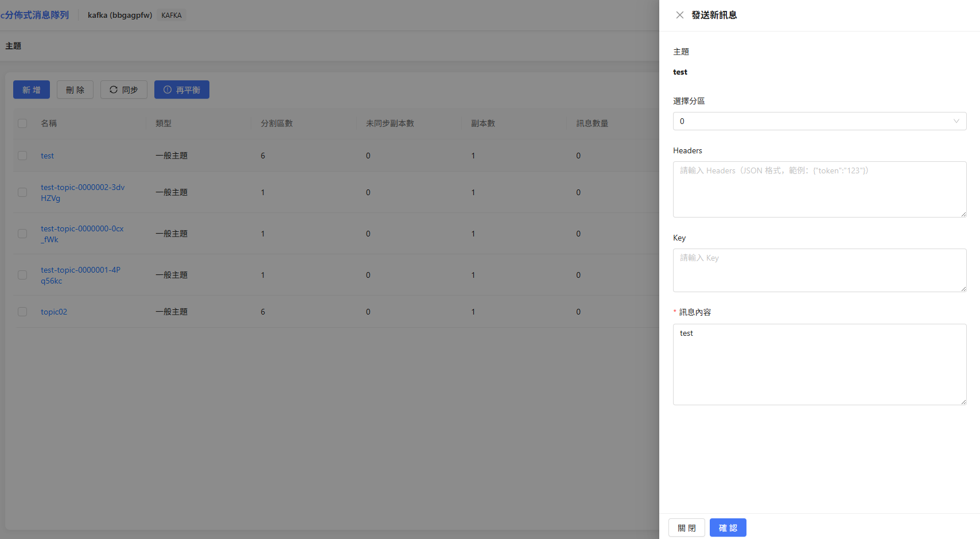980x539 pixels.
Task: Check the checkbox for test topic row
Action: (22, 156)
